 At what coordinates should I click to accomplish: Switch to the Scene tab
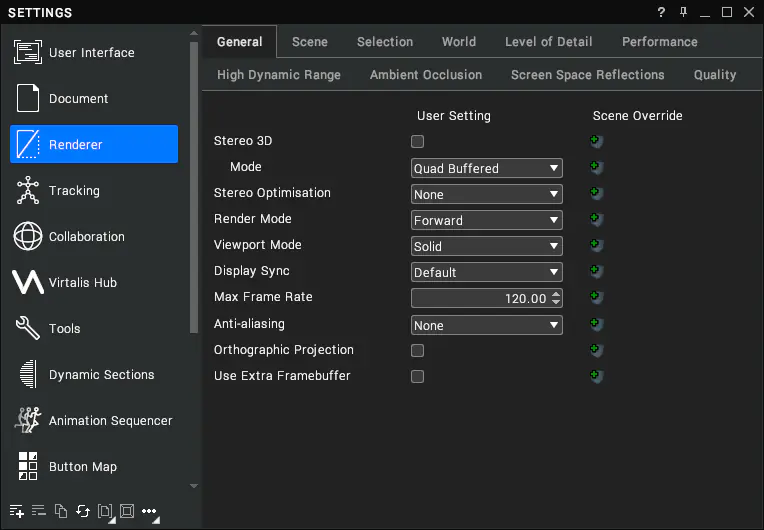pos(310,42)
